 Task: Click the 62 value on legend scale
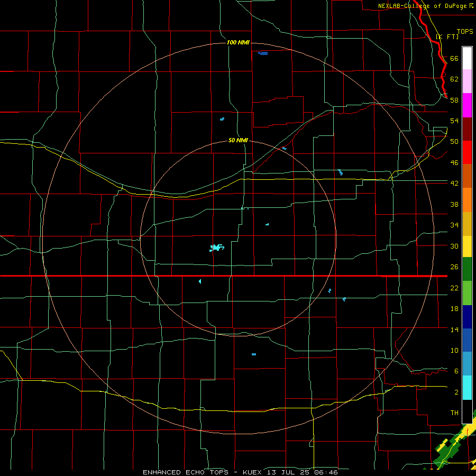tap(454, 79)
